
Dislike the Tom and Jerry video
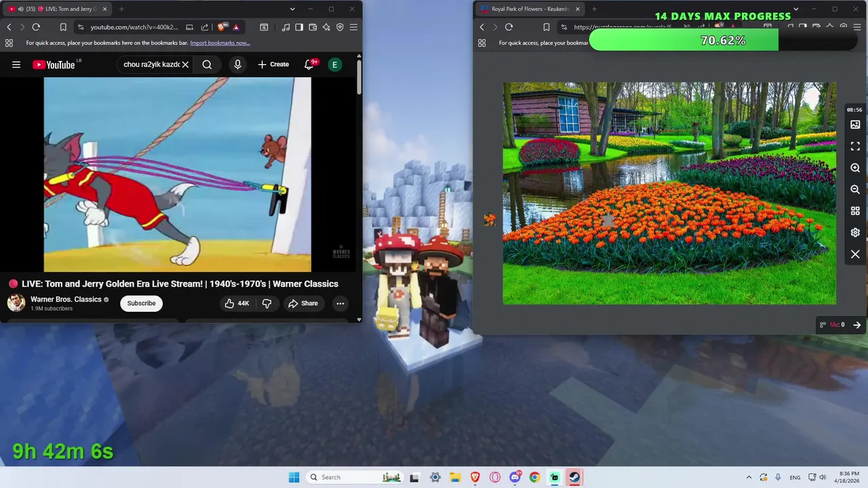pos(267,303)
